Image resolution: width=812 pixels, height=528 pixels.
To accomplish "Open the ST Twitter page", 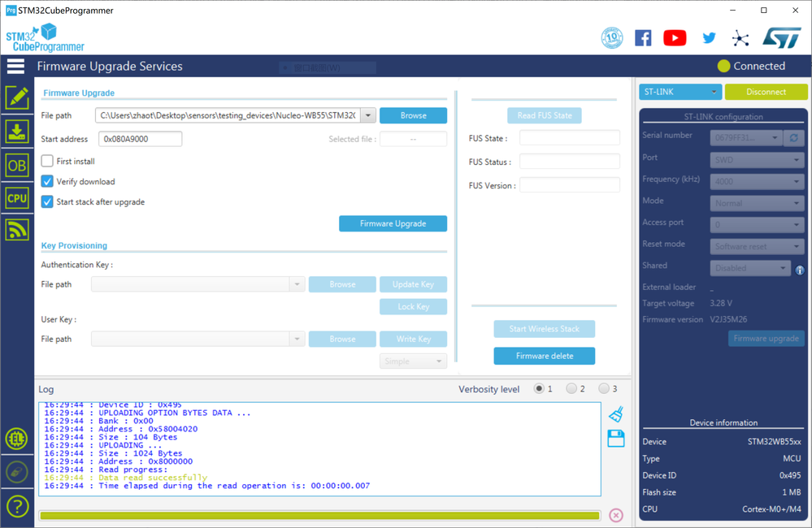I will [709, 38].
